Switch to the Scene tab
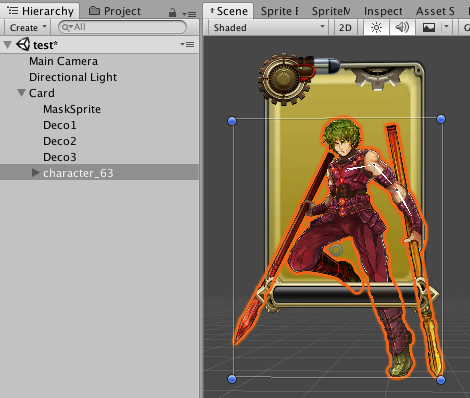 [x=229, y=11]
